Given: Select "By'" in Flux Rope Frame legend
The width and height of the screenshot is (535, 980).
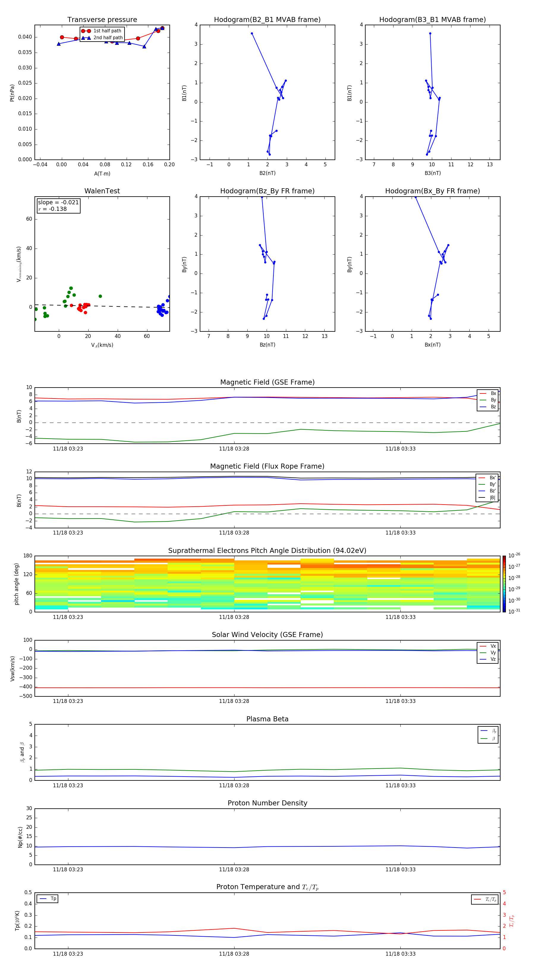Looking at the screenshot, I should coord(487,484).
